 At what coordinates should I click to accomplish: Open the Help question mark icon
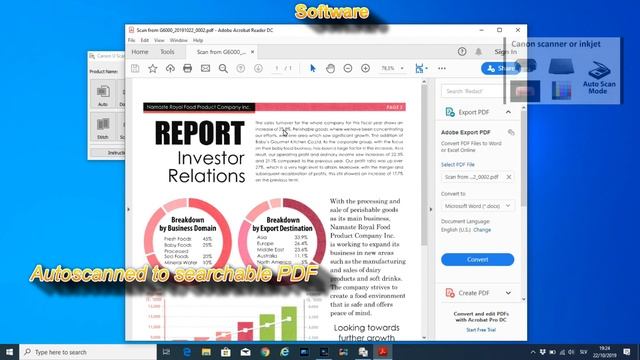[x=462, y=51]
